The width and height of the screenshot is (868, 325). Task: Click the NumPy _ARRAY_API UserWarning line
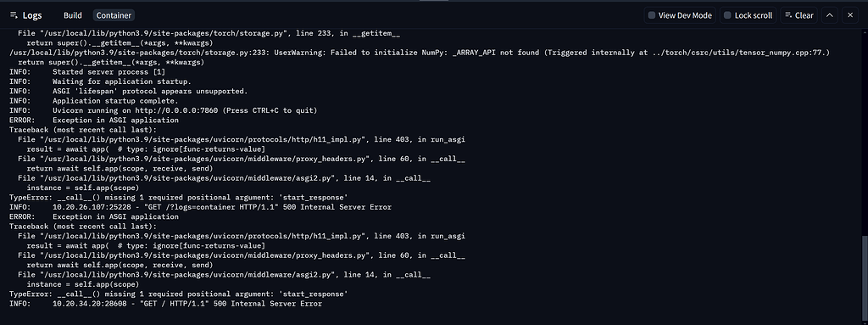[420, 53]
